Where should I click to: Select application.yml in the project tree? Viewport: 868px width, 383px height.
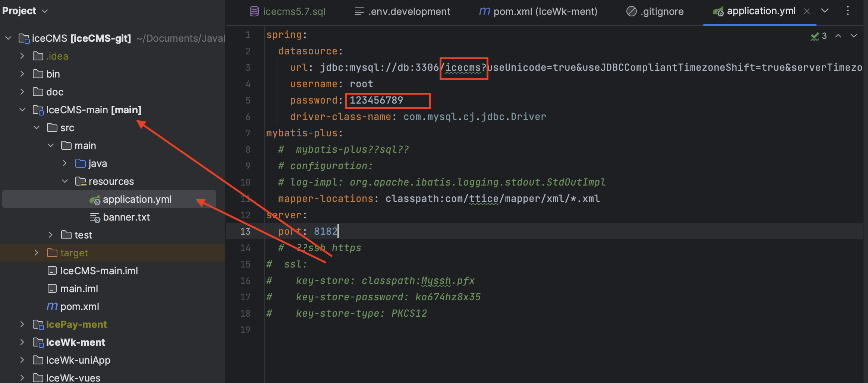[109, 199]
